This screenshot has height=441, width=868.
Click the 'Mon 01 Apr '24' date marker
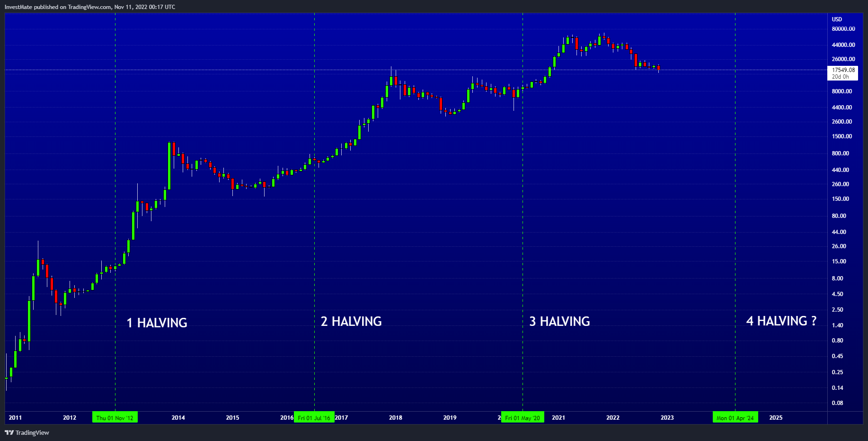(735, 417)
